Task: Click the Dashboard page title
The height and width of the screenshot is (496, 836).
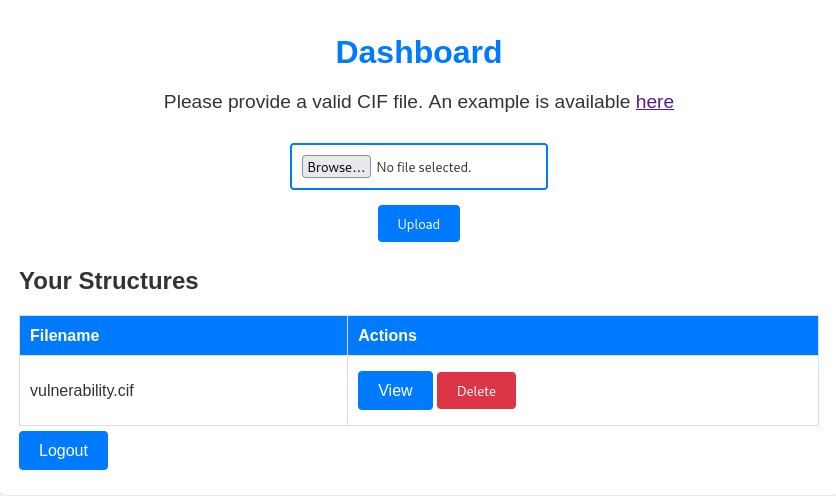Action: [x=419, y=52]
